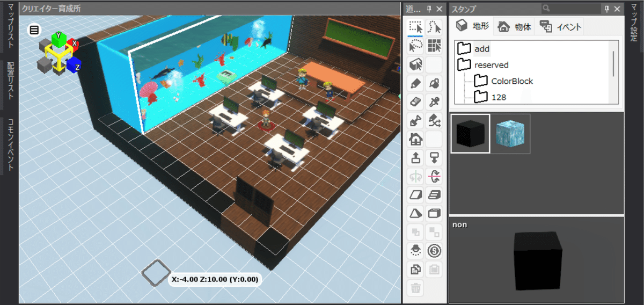
Task: Select the lasso selection tool
Action: [416, 46]
